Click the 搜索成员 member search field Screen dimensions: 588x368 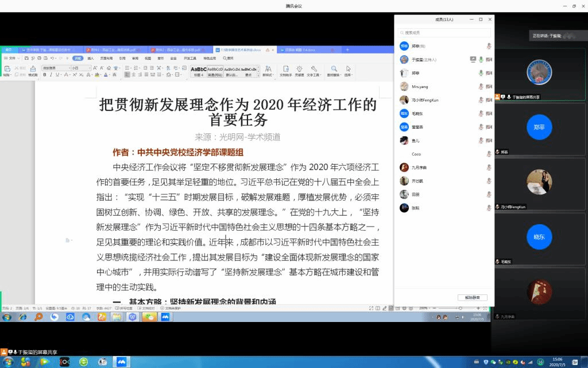pyautogui.click(x=444, y=33)
